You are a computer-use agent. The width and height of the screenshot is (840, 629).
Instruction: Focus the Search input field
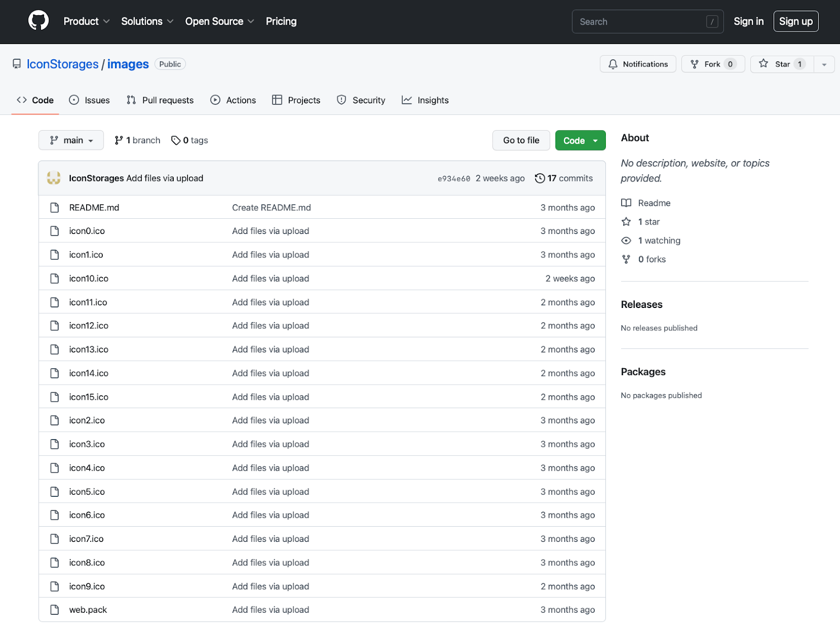(648, 22)
